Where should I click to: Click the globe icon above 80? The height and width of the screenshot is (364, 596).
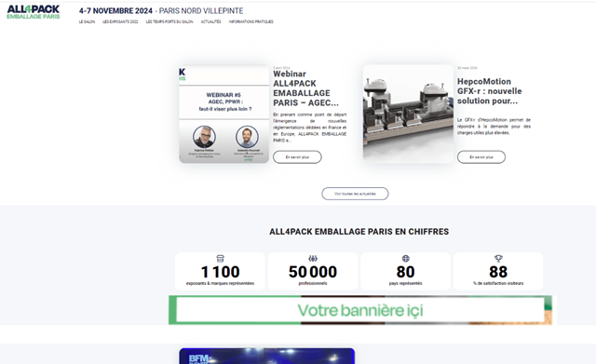pyautogui.click(x=406, y=259)
